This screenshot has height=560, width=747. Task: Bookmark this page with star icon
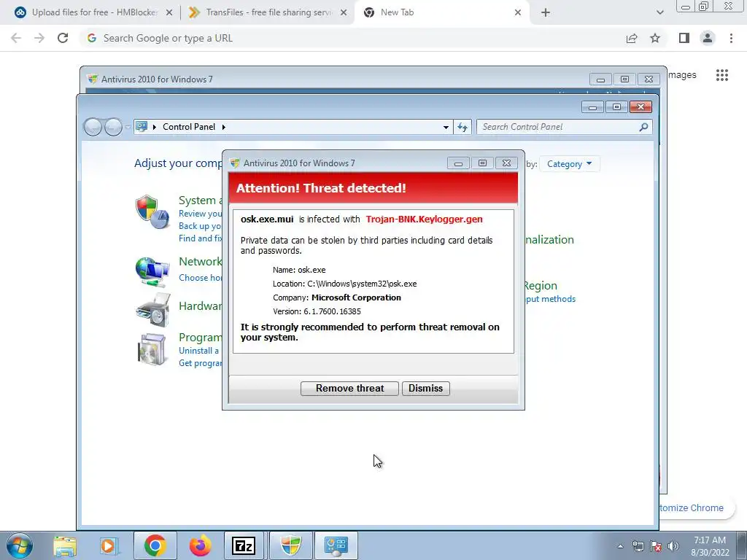(x=655, y=38)
